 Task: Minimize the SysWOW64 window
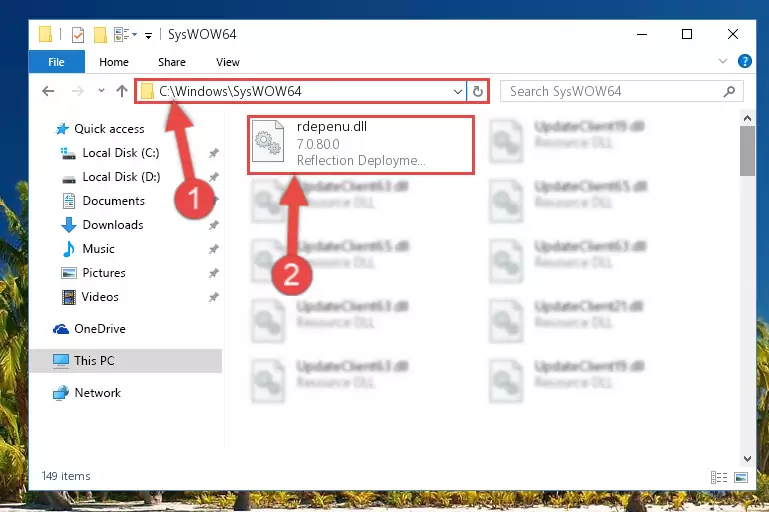642,34
